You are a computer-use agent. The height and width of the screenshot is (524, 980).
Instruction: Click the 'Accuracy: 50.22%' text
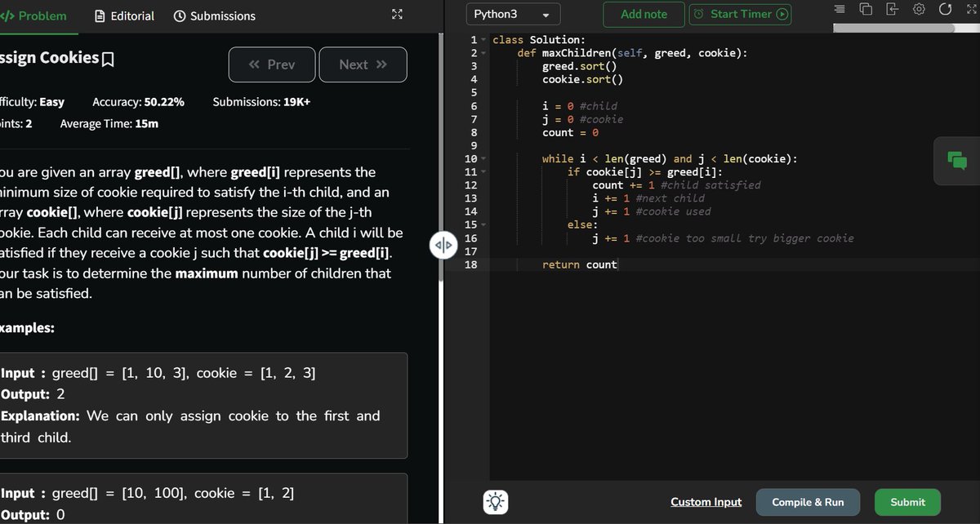point(138,102)
